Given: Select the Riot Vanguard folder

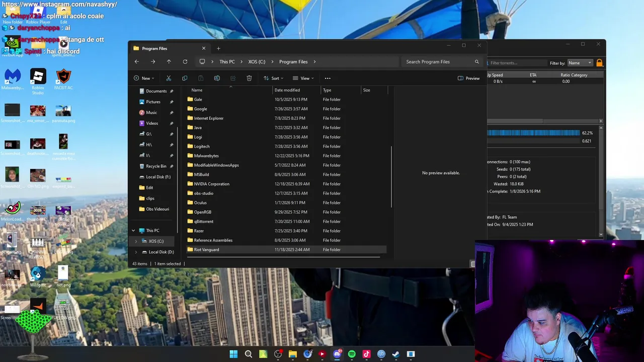Looking at the screenshot, I should (286, 249).
